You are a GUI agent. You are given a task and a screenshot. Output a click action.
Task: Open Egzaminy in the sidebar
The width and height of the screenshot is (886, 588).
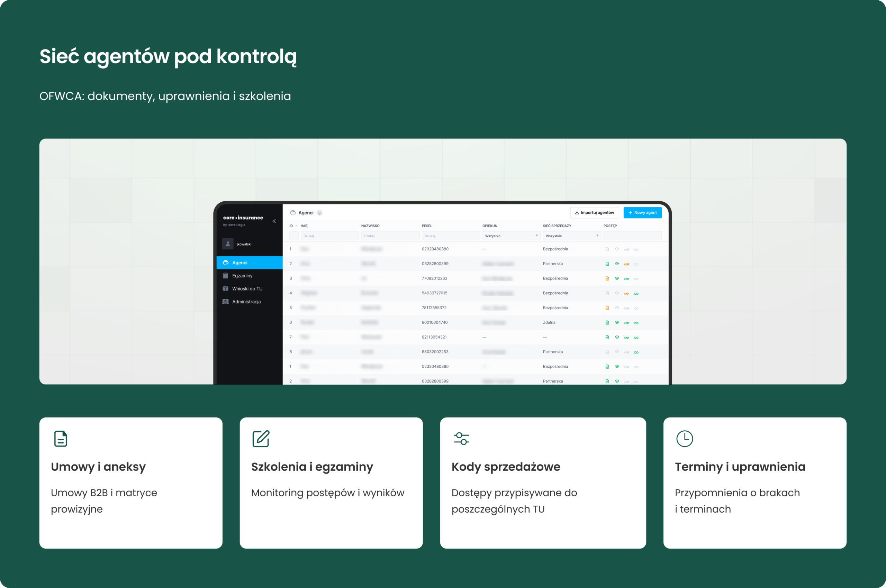[250, 276]
